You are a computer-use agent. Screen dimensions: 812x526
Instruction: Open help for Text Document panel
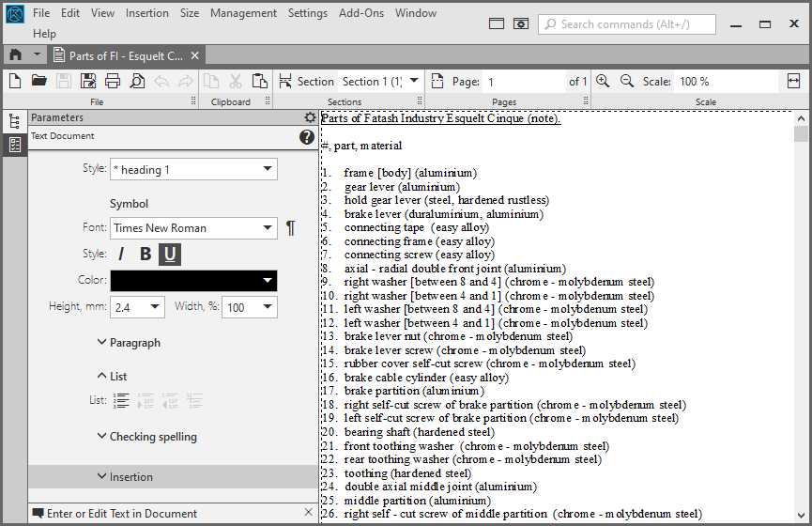(306, 137)
